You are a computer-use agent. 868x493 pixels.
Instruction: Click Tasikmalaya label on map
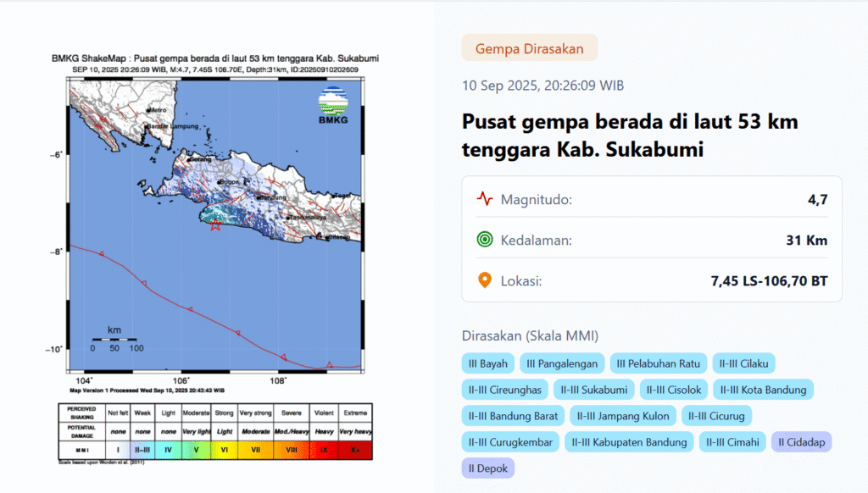coord(308,218)
